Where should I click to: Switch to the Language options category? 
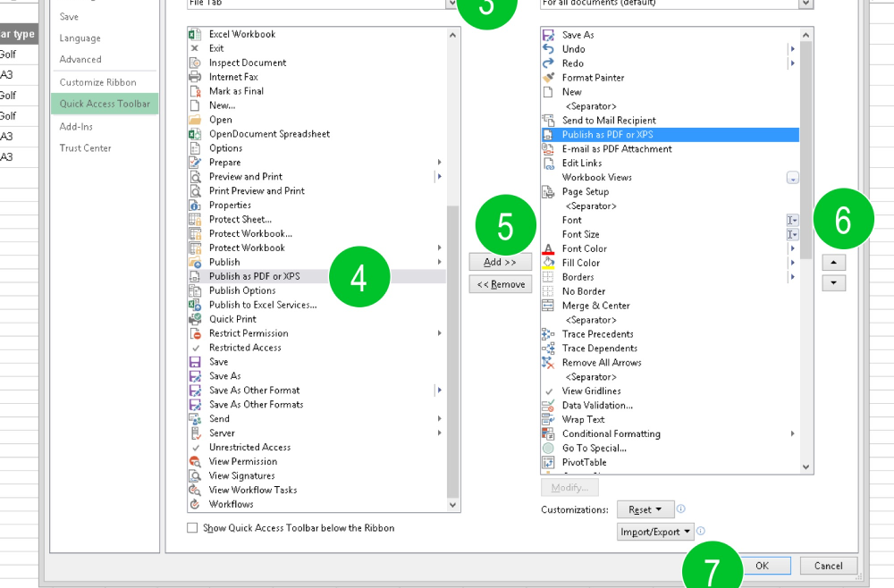(x=105, y=38)
